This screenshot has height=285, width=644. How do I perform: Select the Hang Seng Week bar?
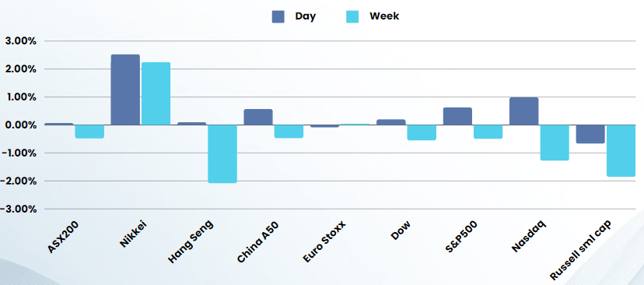(x=222, y=154)
